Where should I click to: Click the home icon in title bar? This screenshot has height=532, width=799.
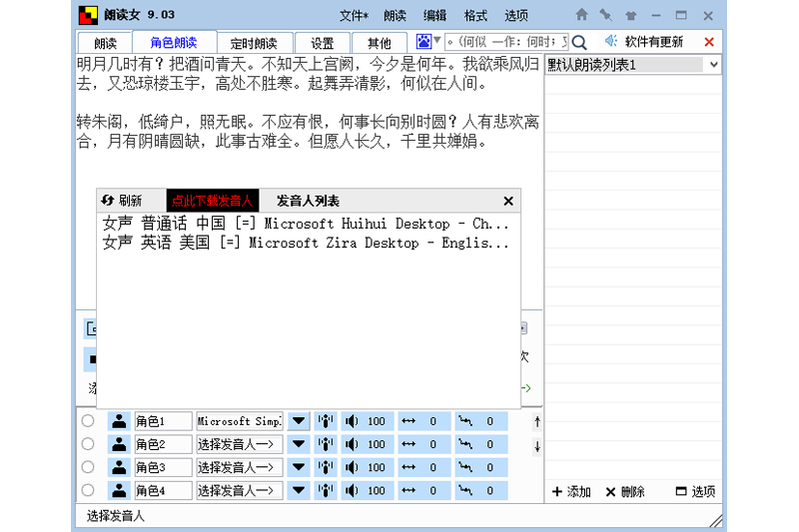[581, 15]
